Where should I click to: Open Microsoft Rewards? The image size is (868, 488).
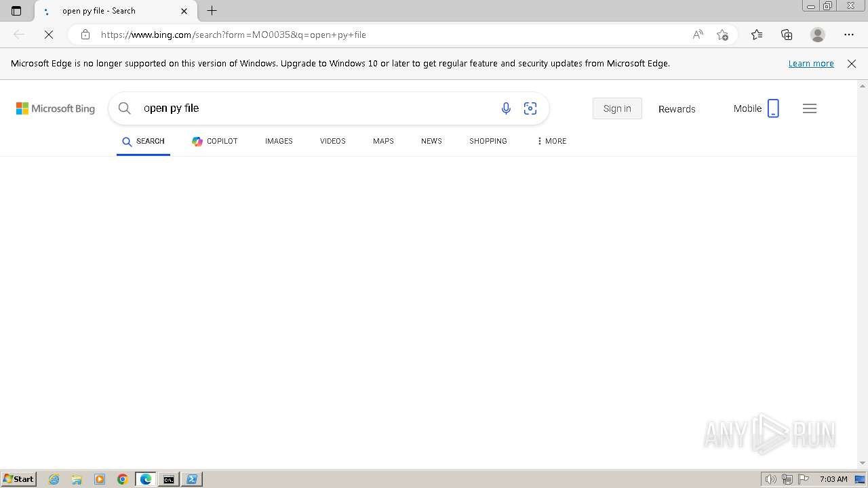tap(677, 108)
